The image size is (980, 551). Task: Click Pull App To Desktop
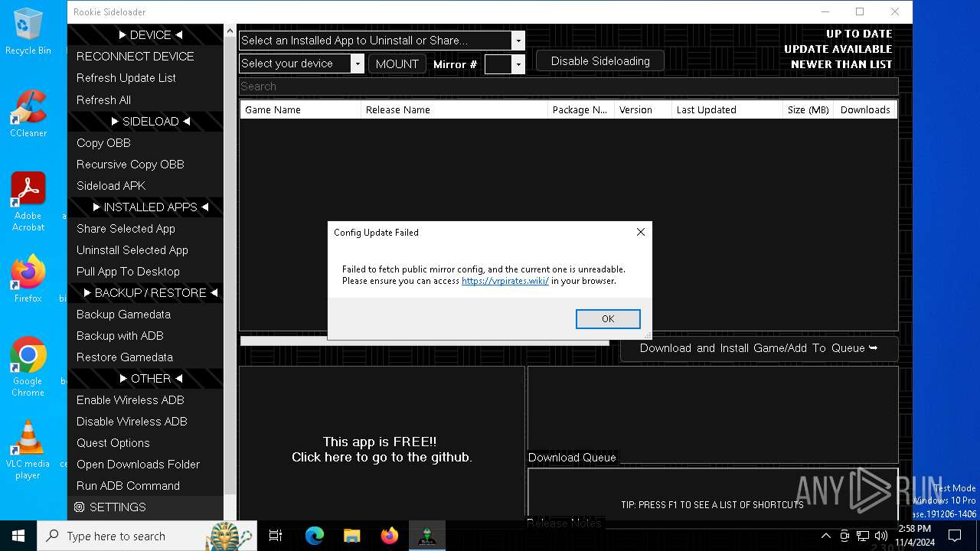pos(145,272)
